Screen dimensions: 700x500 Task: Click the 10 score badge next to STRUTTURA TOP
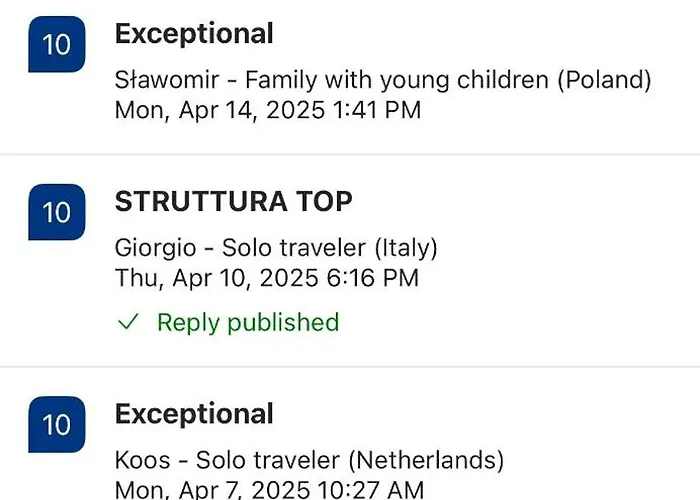[x=58, y=212]
